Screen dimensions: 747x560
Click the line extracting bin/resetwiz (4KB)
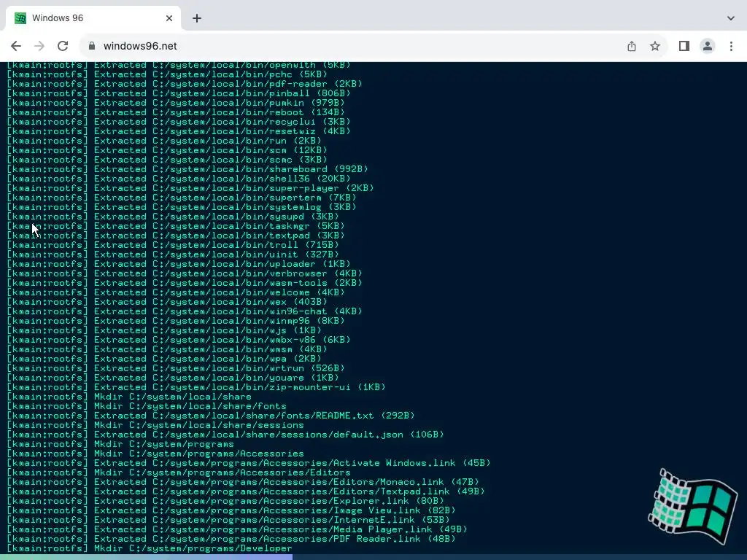pos(178,131)
